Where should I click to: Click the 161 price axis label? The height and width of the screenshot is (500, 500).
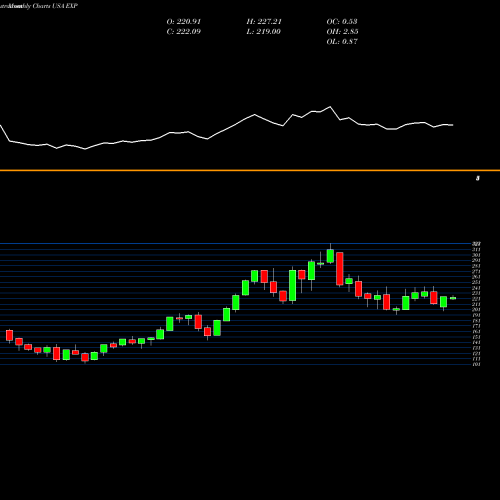point(476,331)
